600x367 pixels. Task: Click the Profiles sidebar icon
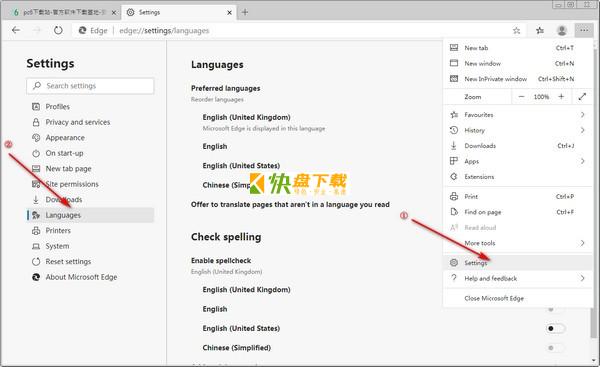tap(36, 106)
